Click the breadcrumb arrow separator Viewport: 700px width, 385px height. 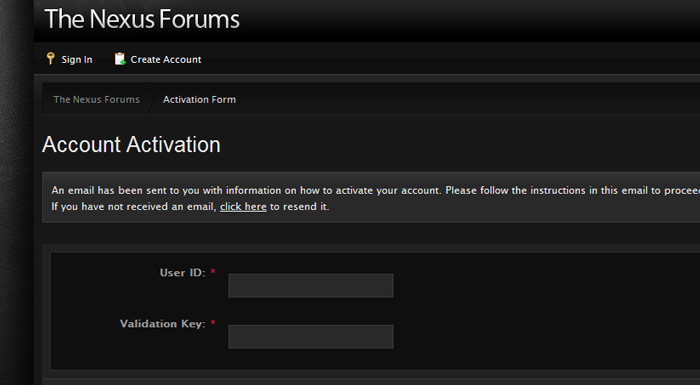coord(150,99)
